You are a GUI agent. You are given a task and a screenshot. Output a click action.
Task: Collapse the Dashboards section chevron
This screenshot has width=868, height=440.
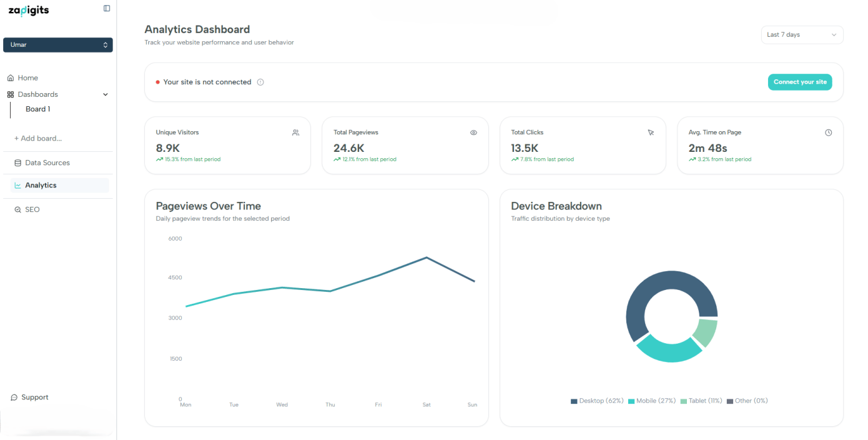[x=105, y=95]
